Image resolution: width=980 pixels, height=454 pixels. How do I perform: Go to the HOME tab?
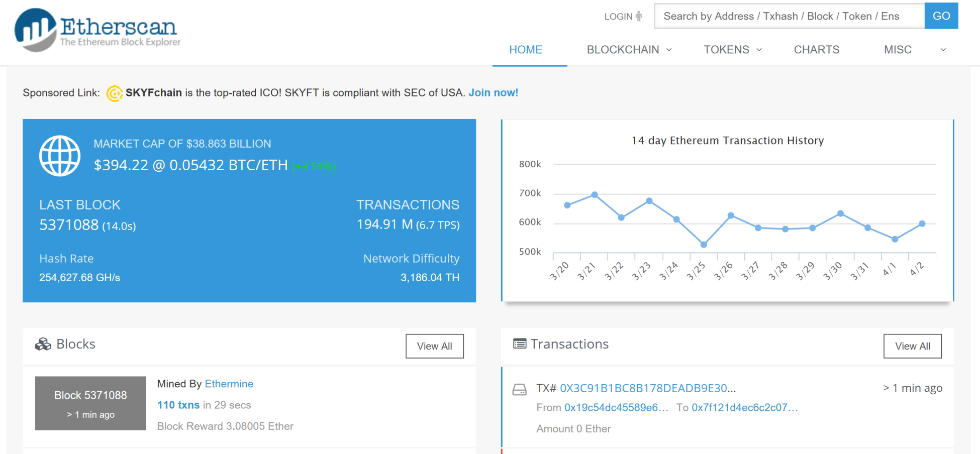526,50
